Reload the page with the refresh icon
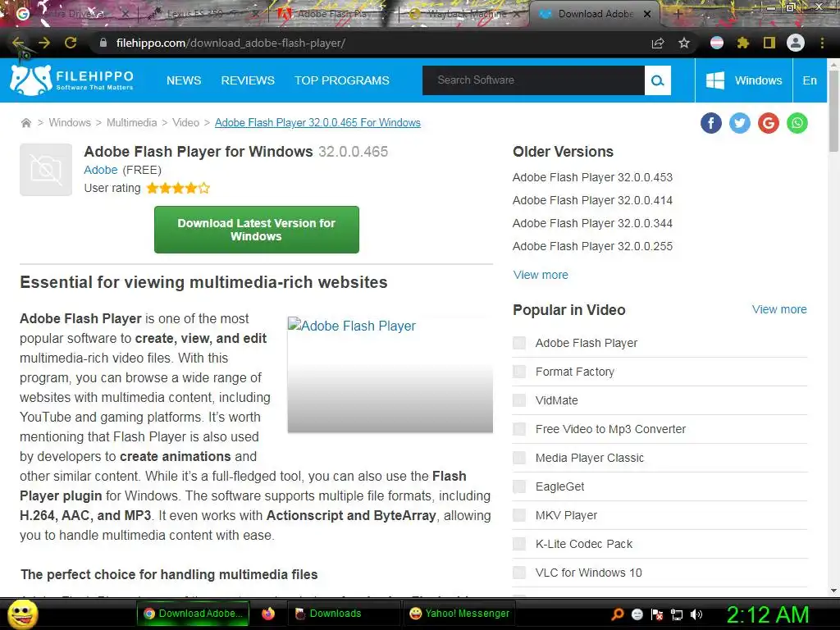 point(71,43)
